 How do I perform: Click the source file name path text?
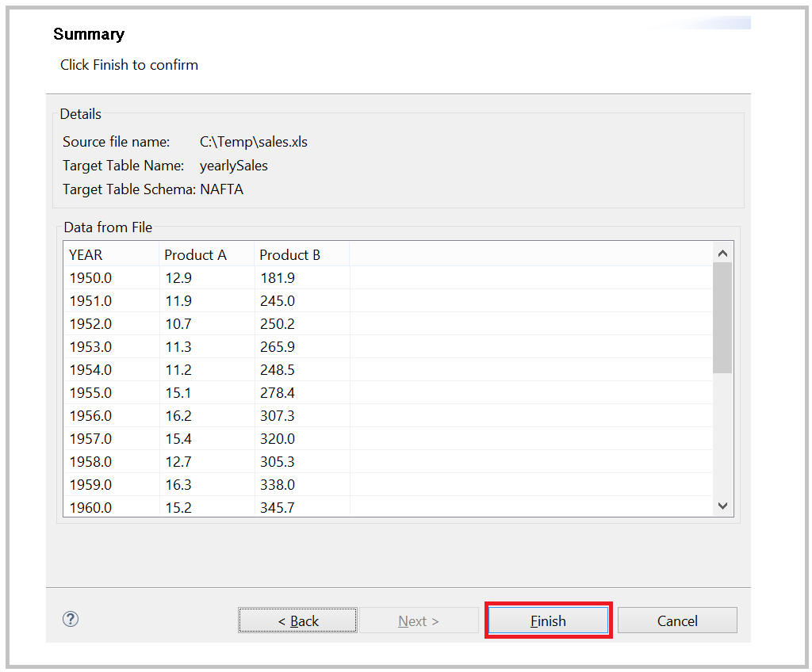pyautogui.click(x=254, y=141)
